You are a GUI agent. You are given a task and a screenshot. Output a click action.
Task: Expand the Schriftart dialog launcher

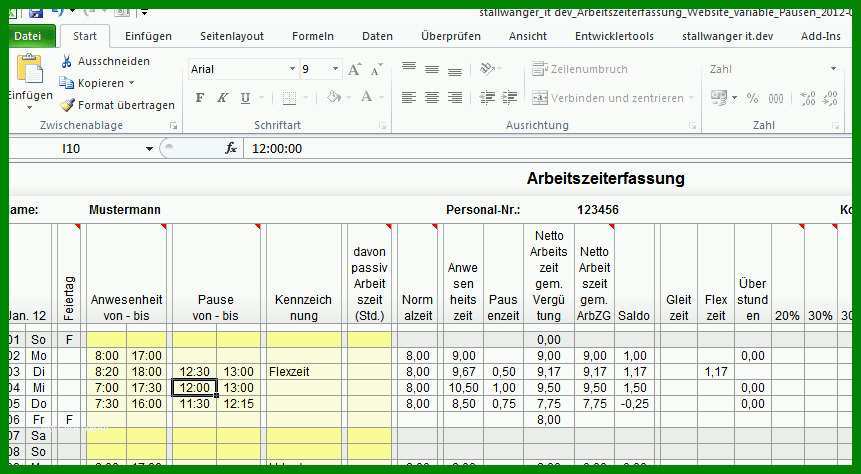[x=382, y=126]
